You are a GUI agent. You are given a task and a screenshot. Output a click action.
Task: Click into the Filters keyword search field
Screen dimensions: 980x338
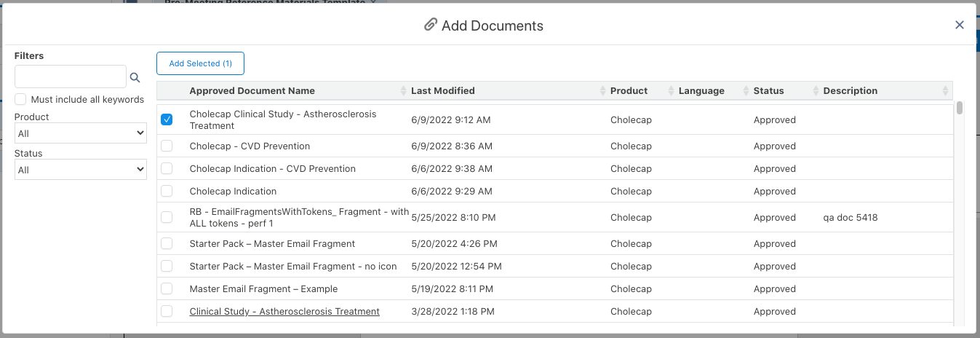(x=71, y=76)
